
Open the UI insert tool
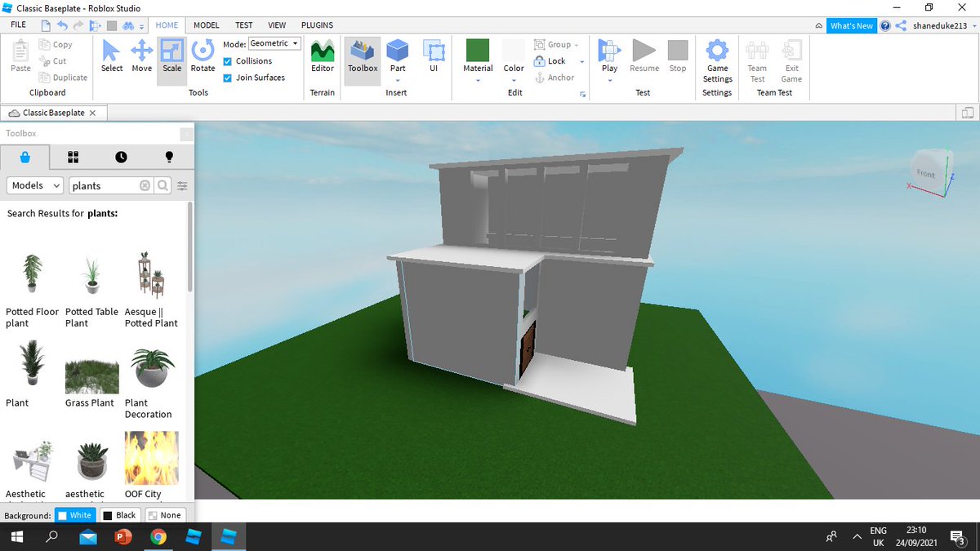(434, 56)
